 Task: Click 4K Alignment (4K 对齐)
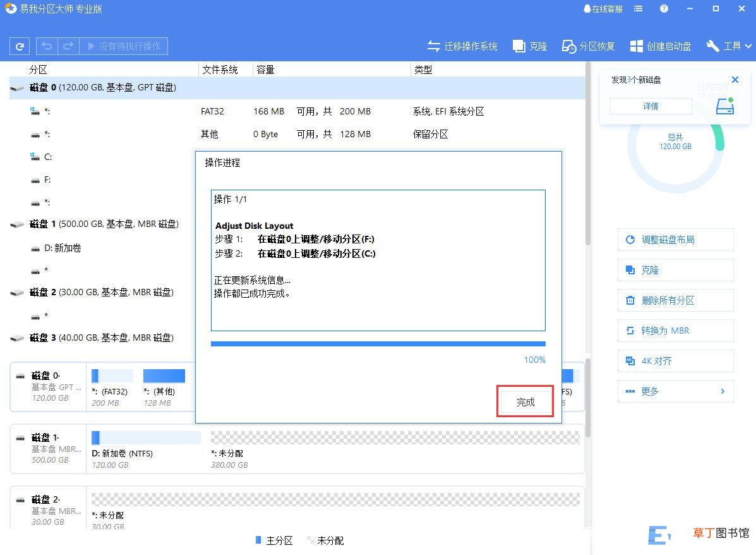675,361
